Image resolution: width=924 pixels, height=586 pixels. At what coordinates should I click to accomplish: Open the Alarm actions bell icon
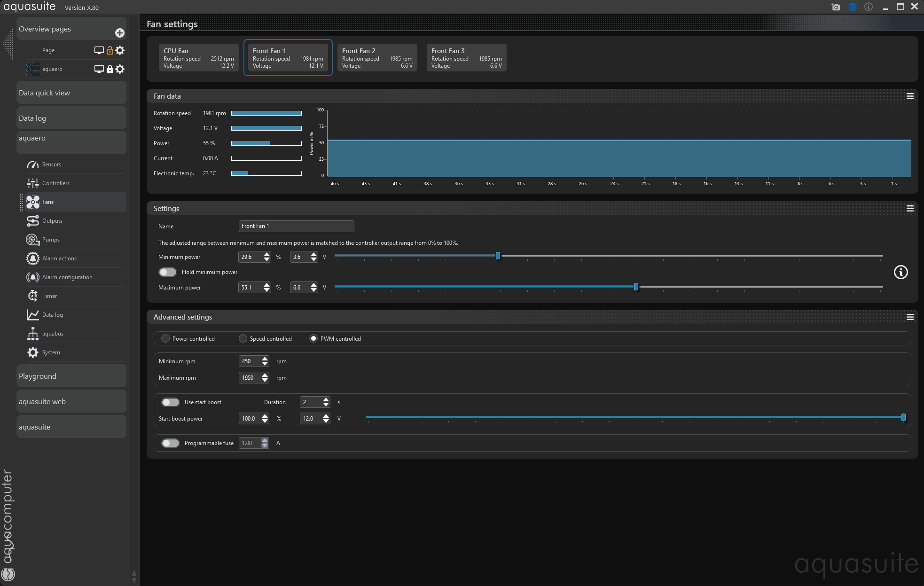32,258
